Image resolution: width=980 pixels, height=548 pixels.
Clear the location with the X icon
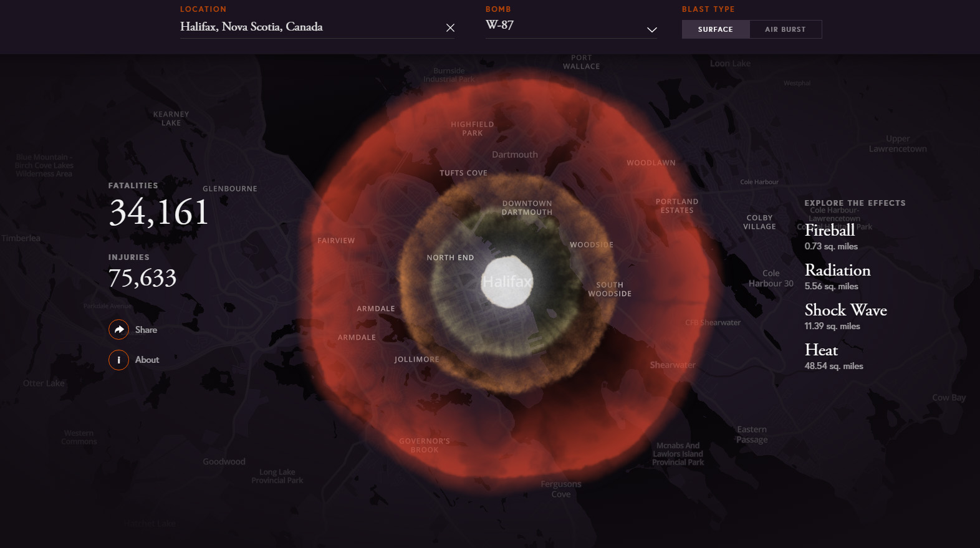click(450, 28)
